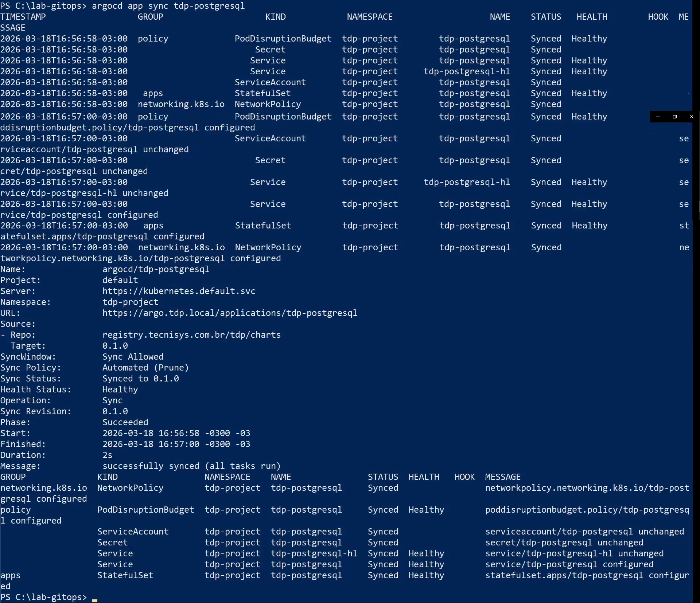Click the server link https://kubernetes.default.svc
The width and height of the screenshot is (700, 603).
178,291
